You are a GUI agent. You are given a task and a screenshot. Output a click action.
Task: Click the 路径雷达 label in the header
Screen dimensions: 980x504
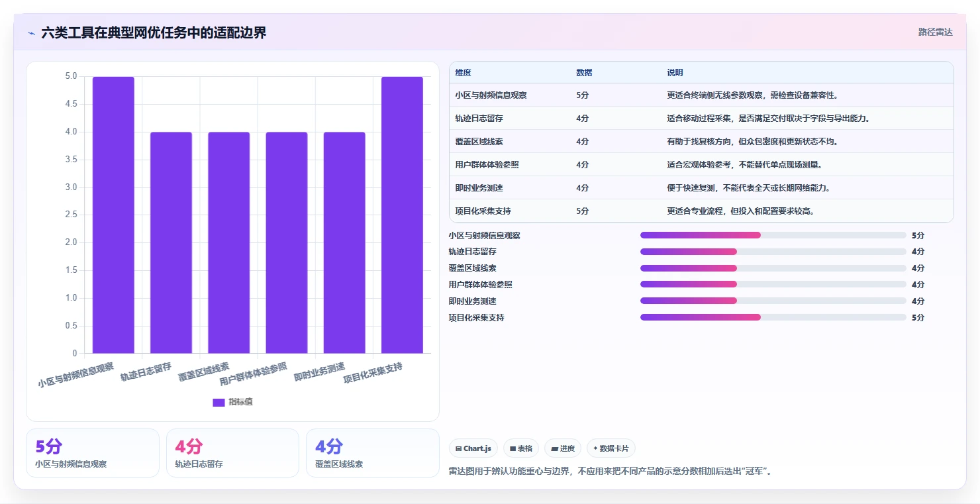point(935,32)
